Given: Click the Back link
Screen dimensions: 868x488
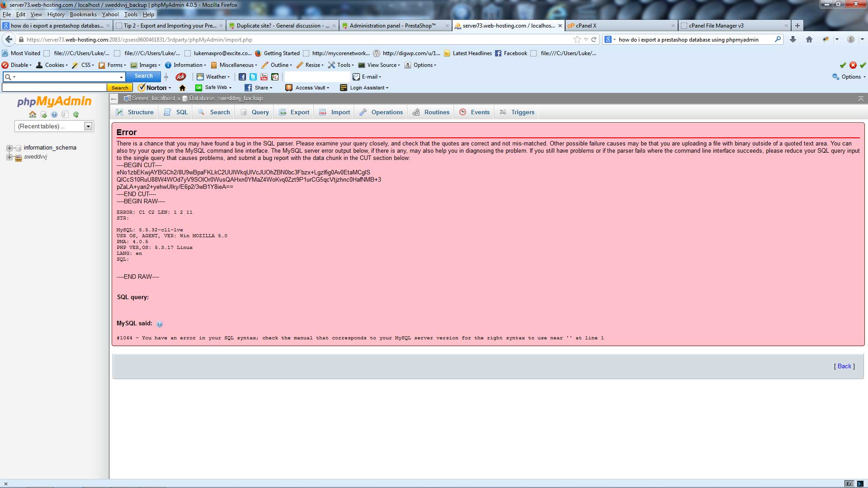Looking at the screenshot, I should pos(844,366).
